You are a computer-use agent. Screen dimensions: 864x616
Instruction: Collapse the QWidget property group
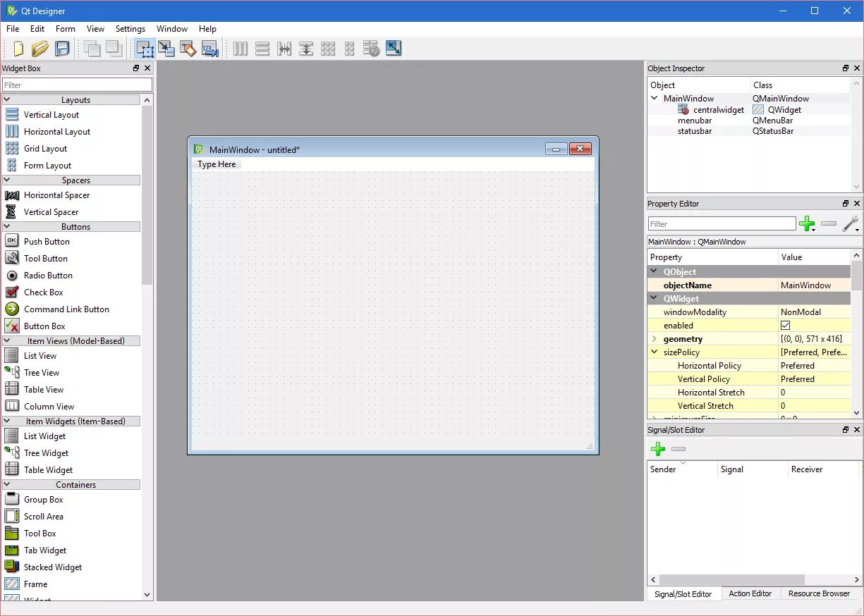655,299
